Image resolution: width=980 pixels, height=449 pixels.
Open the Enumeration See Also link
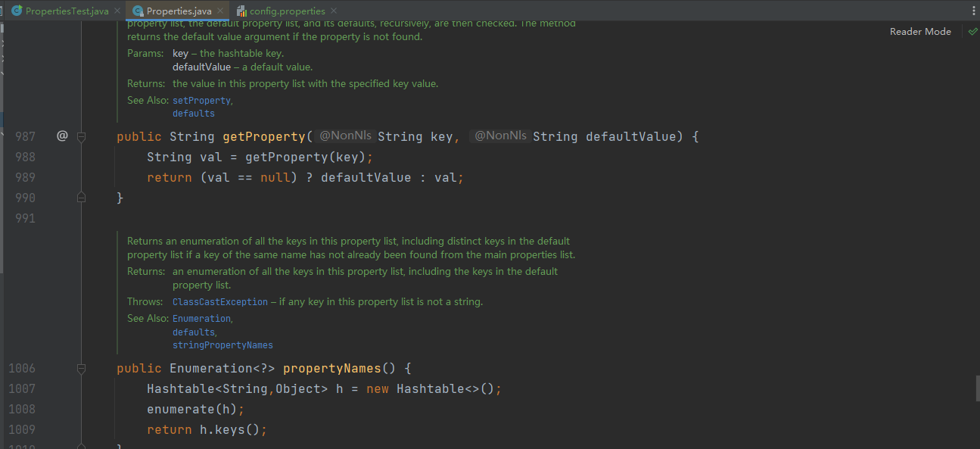(x=201, y=319)
